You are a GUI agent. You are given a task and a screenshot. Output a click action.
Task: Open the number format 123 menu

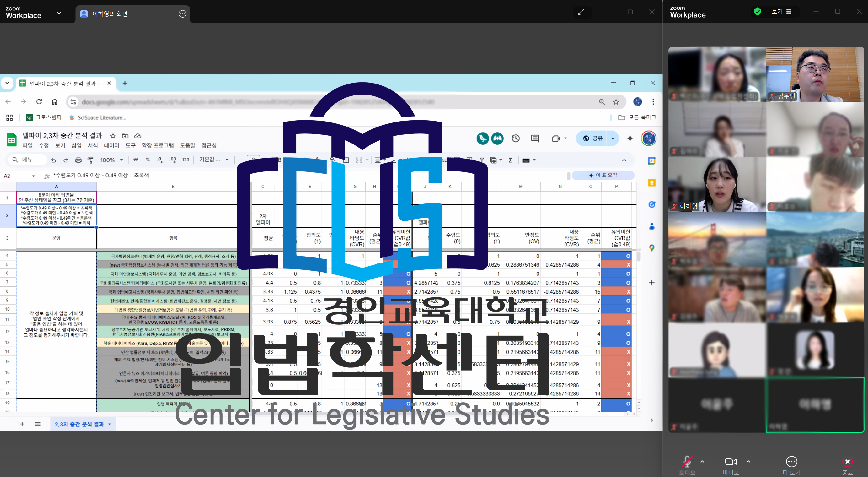click(x=186, y=160)
